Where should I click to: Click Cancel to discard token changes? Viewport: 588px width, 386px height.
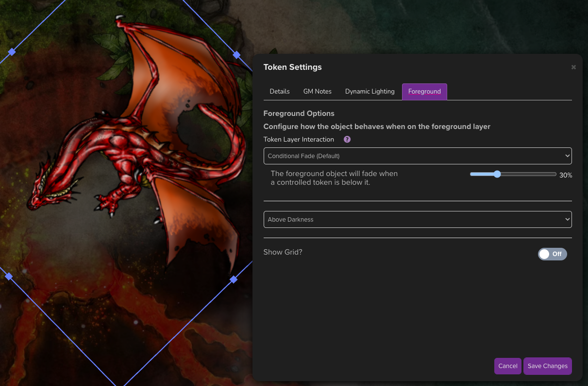point(507,366)
